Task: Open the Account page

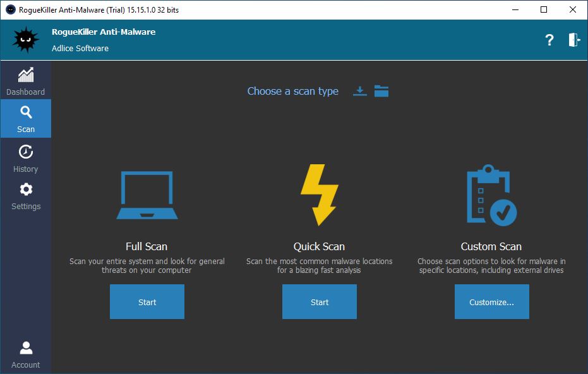Action: click(25, 354)
